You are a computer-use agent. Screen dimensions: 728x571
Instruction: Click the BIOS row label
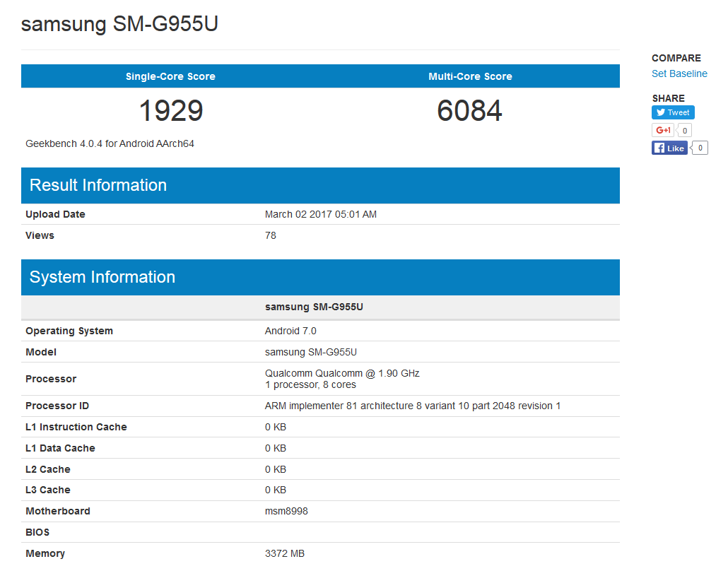tap(37, 532)
